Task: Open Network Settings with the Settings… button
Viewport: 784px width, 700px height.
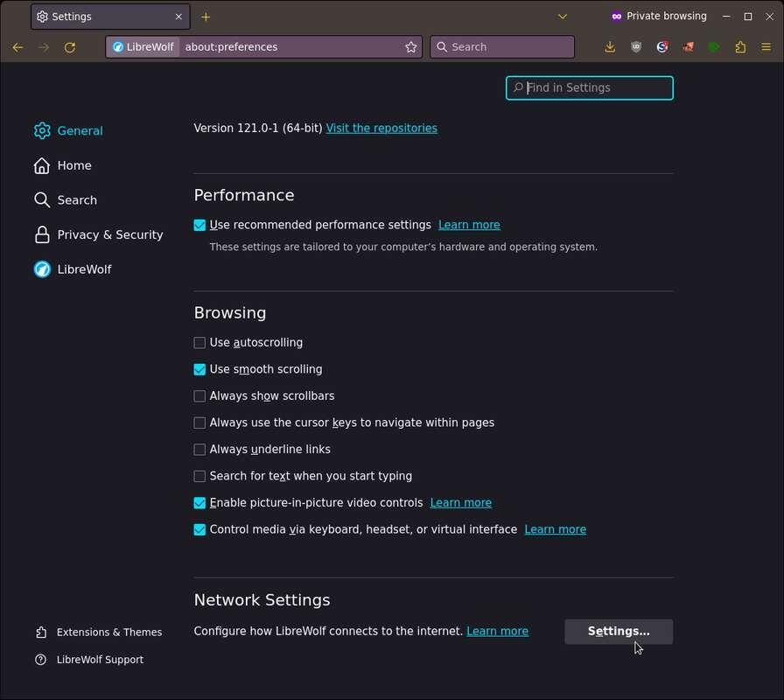Action: click(x=619, y=632)
